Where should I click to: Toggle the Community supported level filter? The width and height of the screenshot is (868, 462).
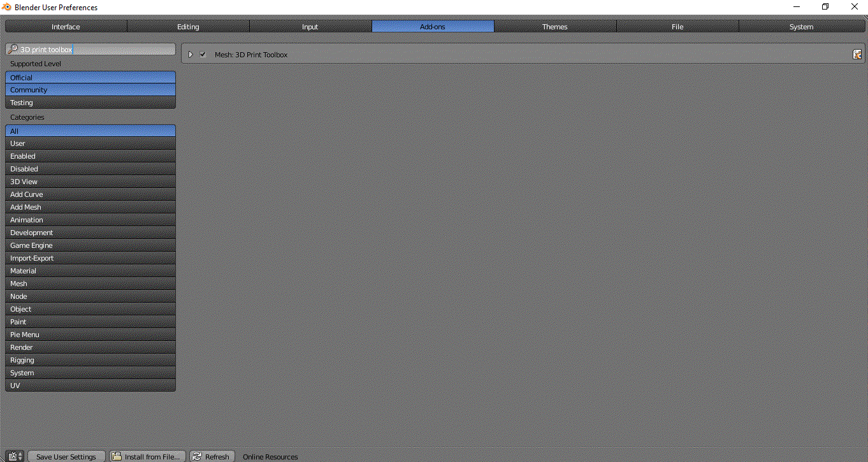(90, 90)
